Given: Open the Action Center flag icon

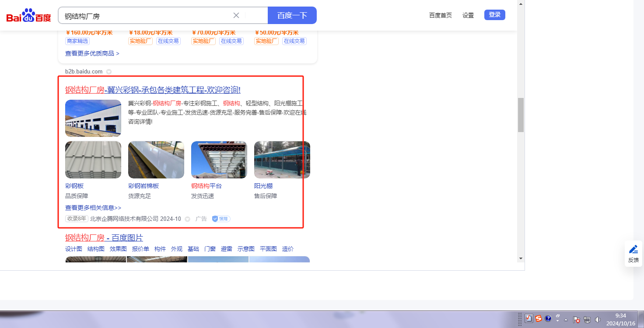Looking at the screenshot, I should pos(577,320).
